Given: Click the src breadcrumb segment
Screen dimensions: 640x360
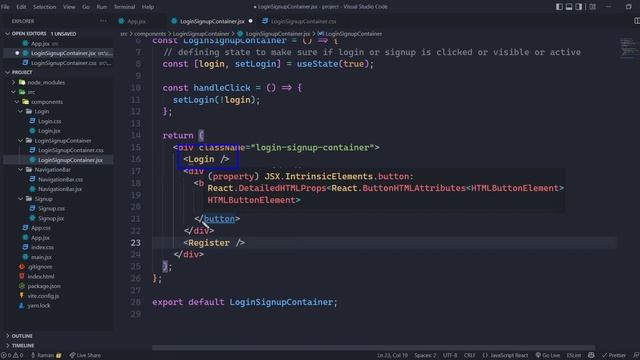Looking at the screenshot, I should [123, 34].
